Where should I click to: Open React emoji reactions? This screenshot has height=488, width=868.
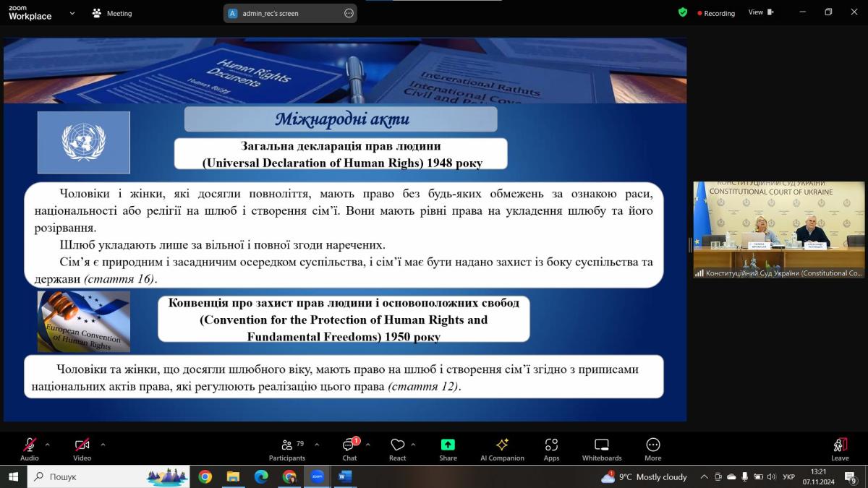click(397, 448)
